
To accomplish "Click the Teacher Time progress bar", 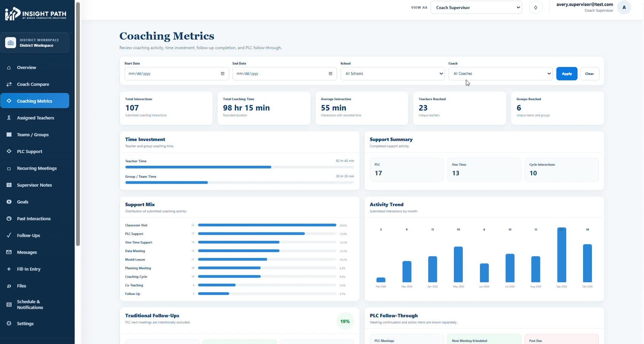I will click(239, 167).
